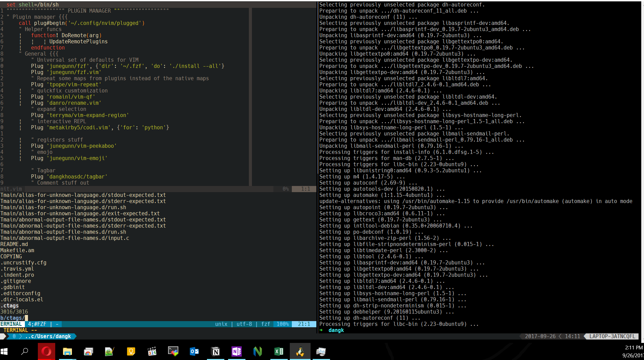This screenshot has width=644, height=360.
Task: Open Google Keep lightbulb icon
Action: tap(131, 351)
